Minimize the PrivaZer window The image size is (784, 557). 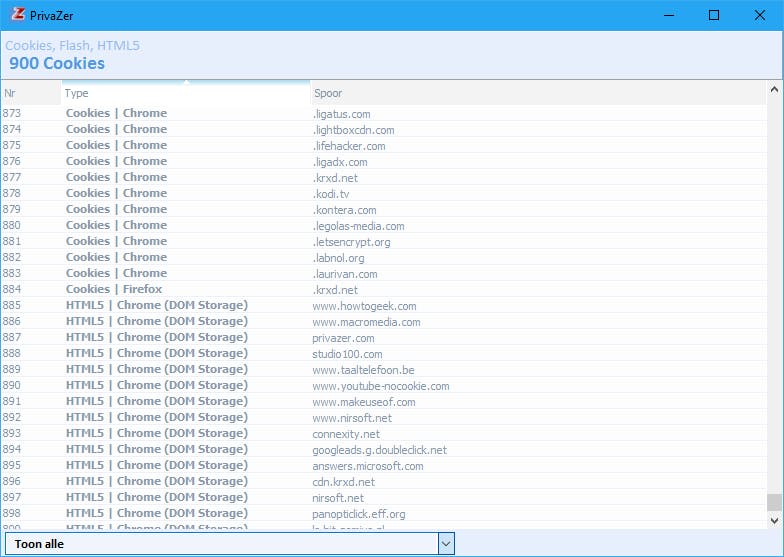[x=669, y=15]
